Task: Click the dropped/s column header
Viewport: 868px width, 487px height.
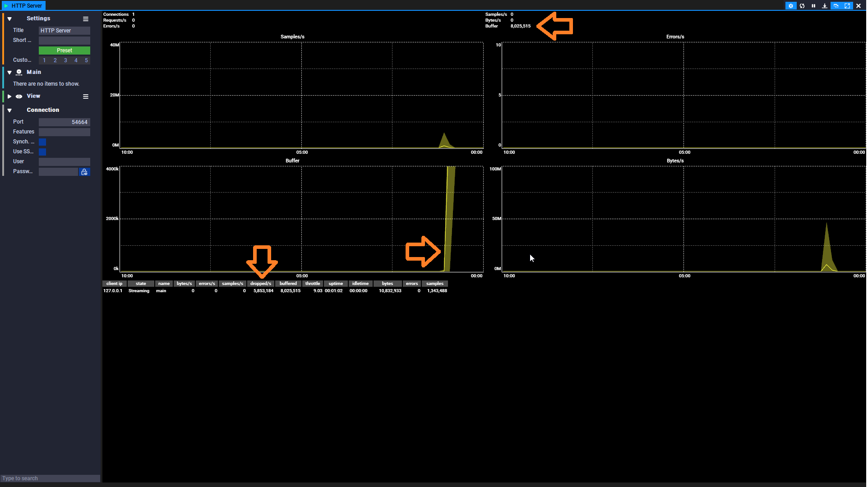Action: pyautogui.click(x=261, y=284)
